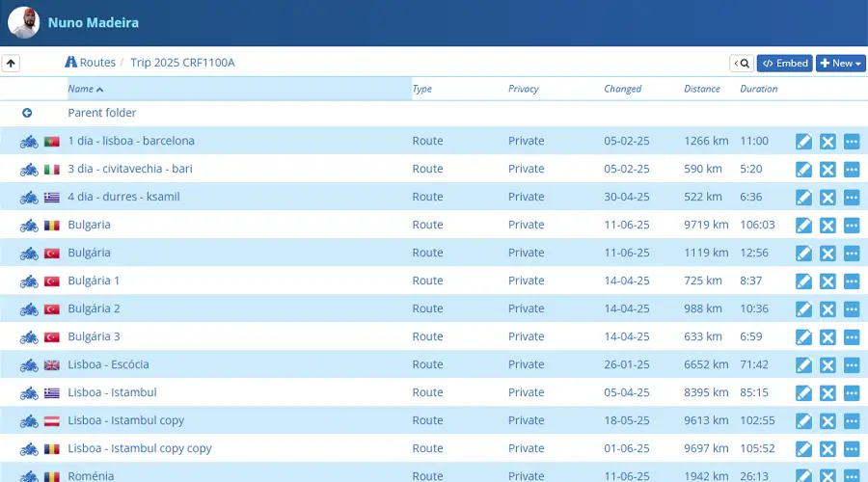Click the 6652 km distance value
This screenshot has width=868, height=482.
click(706, 364)
